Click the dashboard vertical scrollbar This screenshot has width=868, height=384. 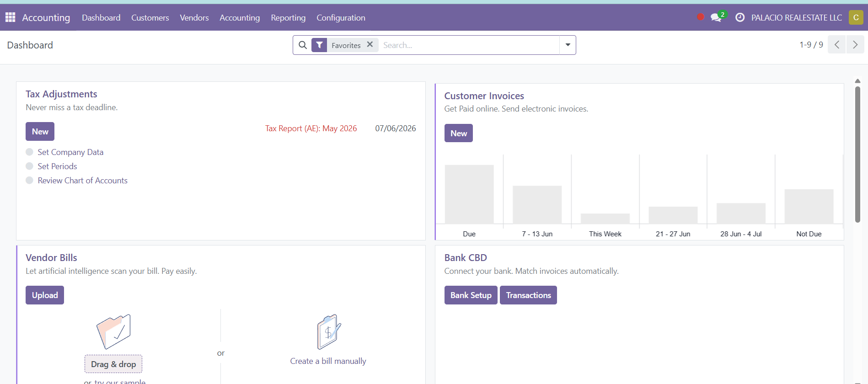coord(857,154)
